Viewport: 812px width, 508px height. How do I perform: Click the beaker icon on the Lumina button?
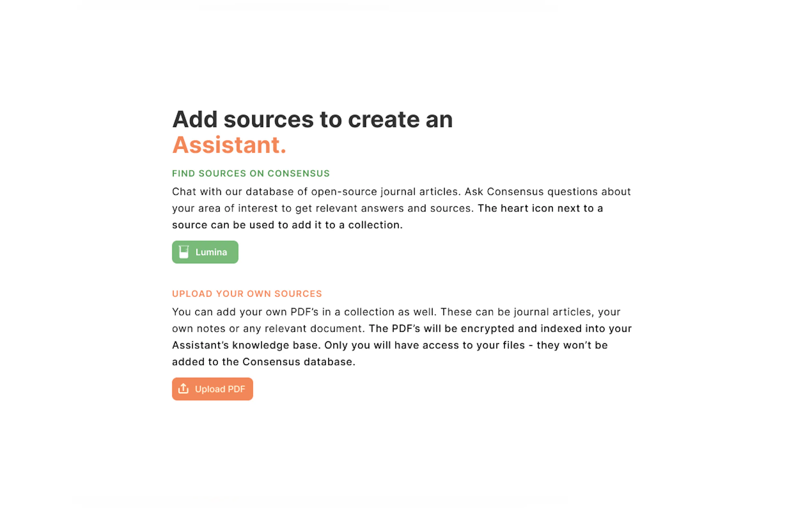tap(183, 252)
